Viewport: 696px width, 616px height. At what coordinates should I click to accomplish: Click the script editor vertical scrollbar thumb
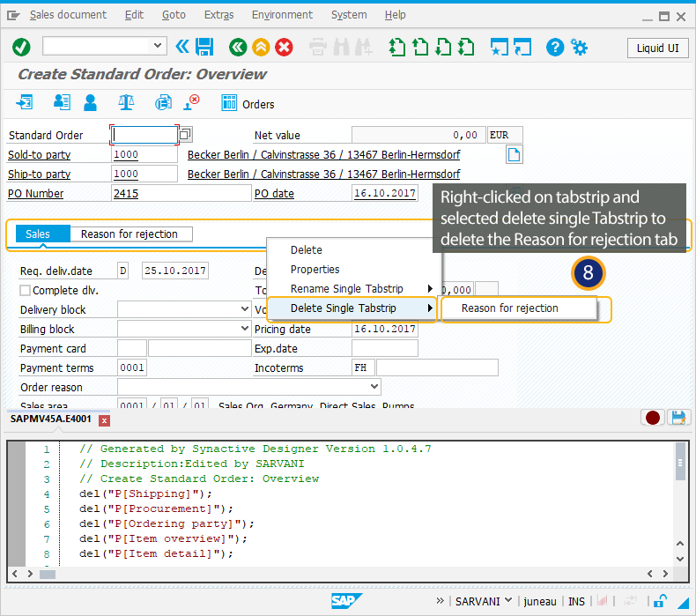coord(680,463)
